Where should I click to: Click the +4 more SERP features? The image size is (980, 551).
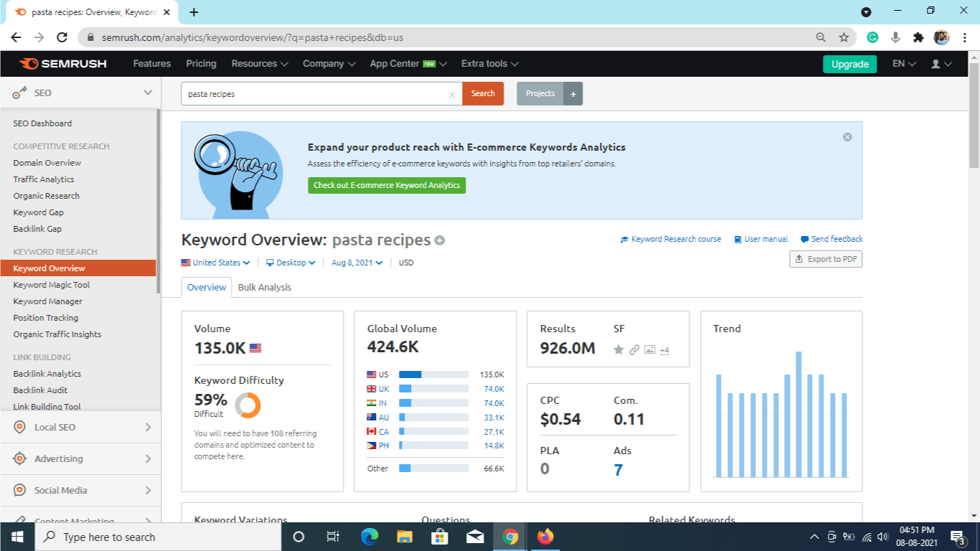[664, 350]
